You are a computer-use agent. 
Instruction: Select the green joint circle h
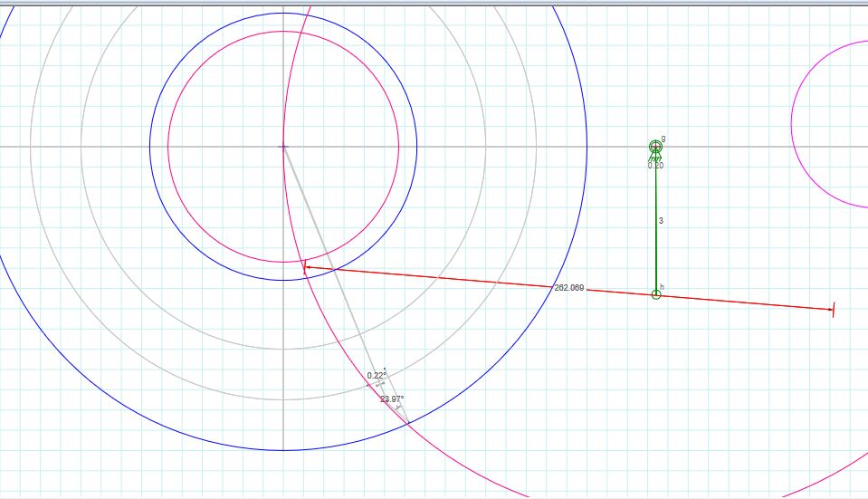pyautogui.click(x=656, y=294)
